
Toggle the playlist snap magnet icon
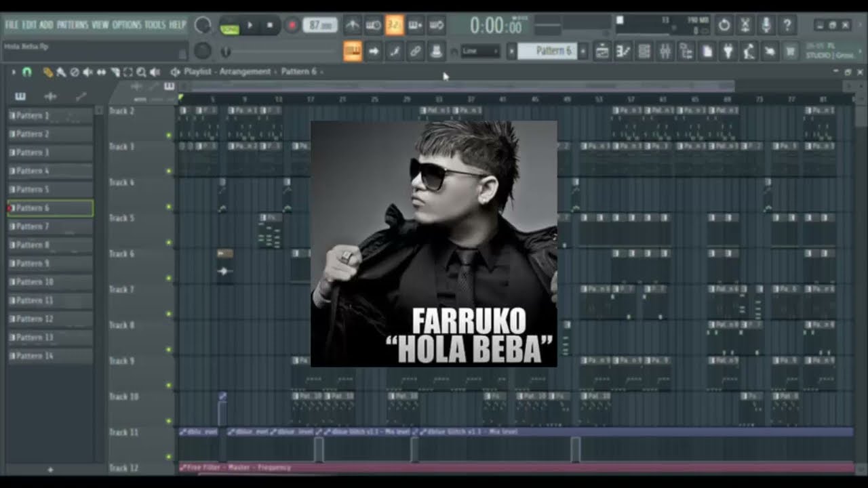coord(27,72)
